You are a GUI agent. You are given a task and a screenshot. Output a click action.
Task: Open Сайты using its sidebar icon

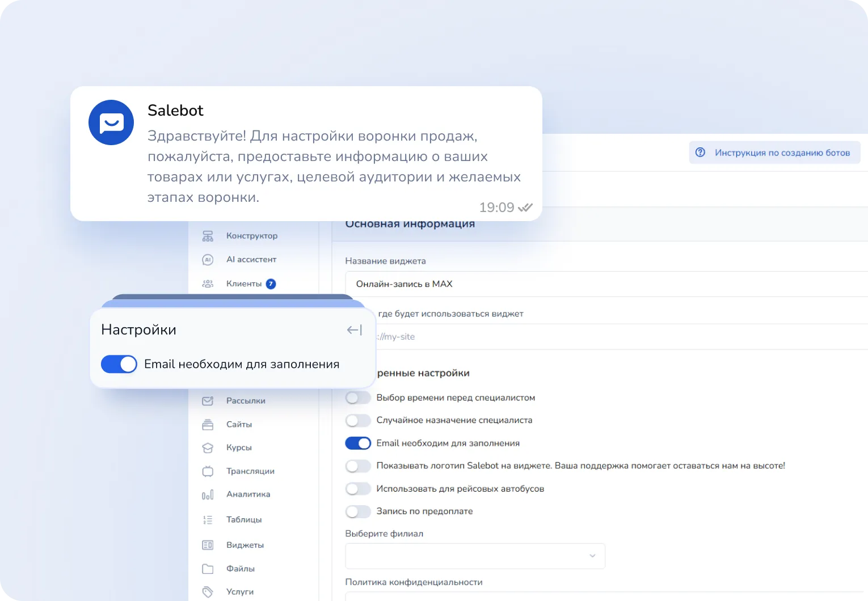(x=208, y=425)
